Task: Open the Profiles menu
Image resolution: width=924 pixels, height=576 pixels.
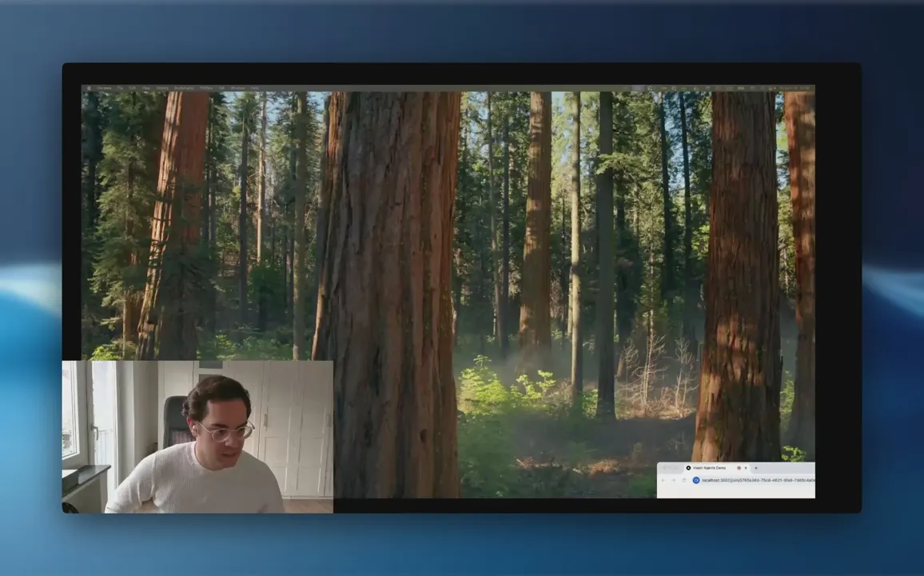Action: [x=206, y=89]
